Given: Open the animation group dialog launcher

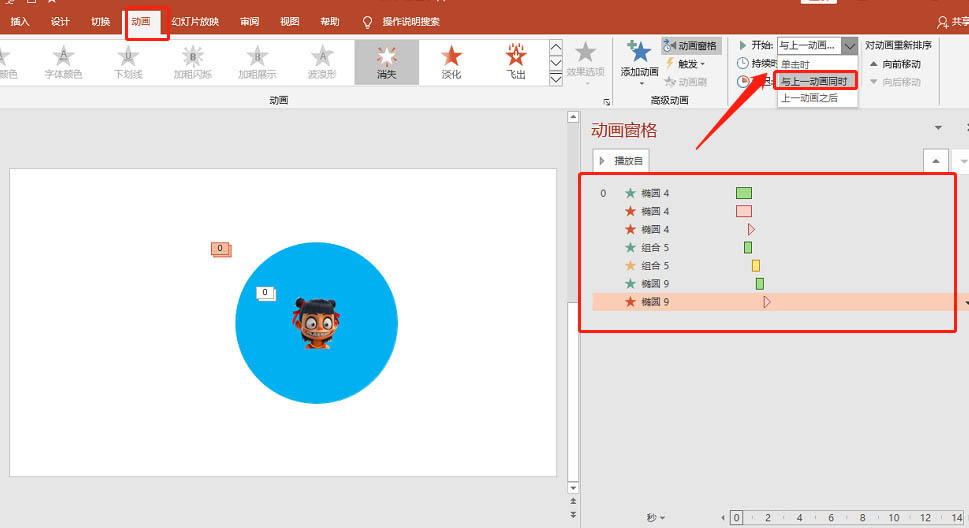Looking at the screenshot, I should pos(606,102).
